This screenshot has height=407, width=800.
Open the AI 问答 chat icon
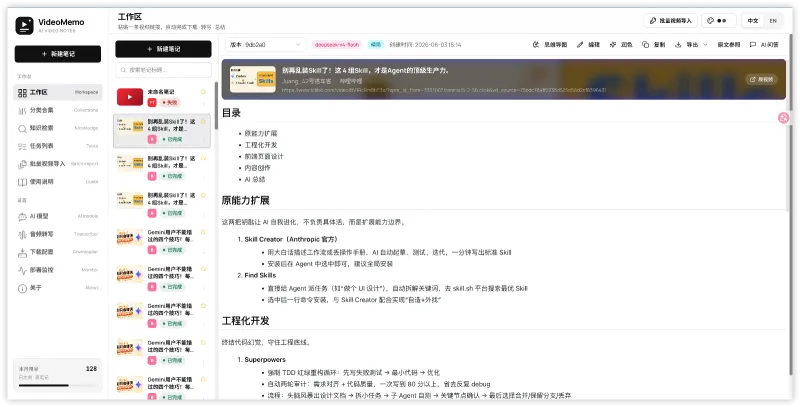click(753, 45)
